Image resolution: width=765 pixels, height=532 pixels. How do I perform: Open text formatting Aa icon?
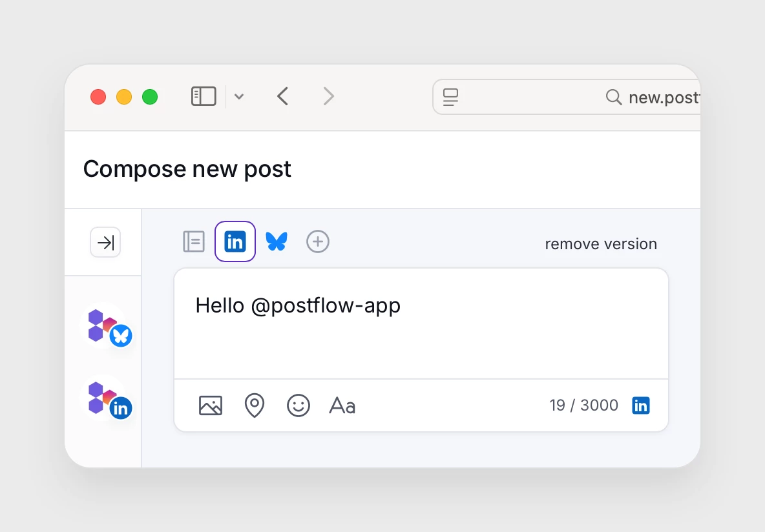pos(342,405)
